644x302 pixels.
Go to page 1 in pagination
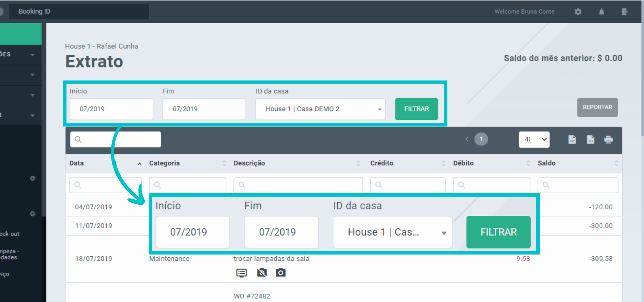[481, 139]
